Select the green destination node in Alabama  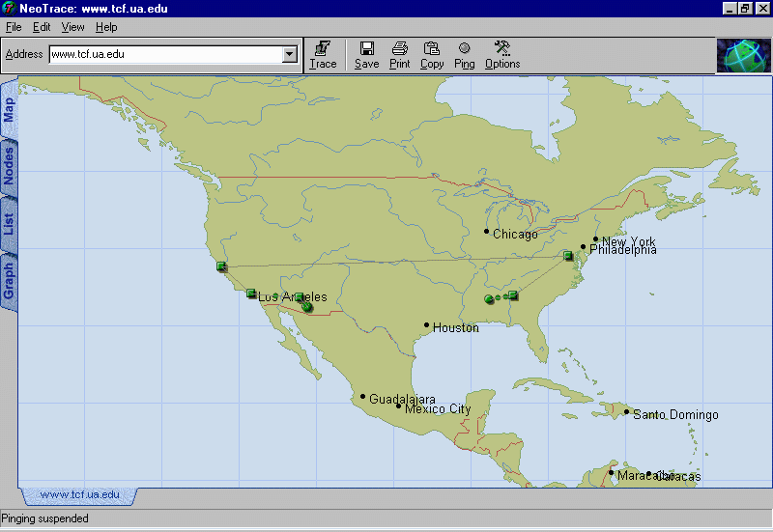(489, 300)
